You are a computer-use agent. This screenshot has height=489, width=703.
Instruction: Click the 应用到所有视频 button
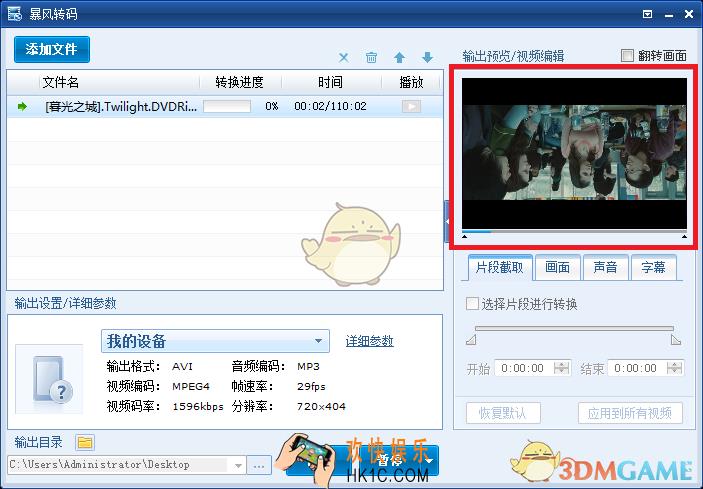pos(630,413)
